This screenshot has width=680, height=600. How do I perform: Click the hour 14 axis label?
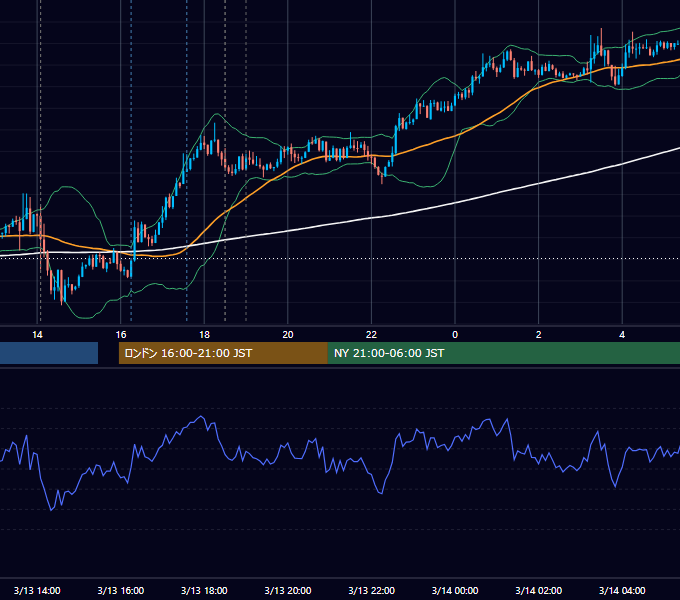[37, 335]
